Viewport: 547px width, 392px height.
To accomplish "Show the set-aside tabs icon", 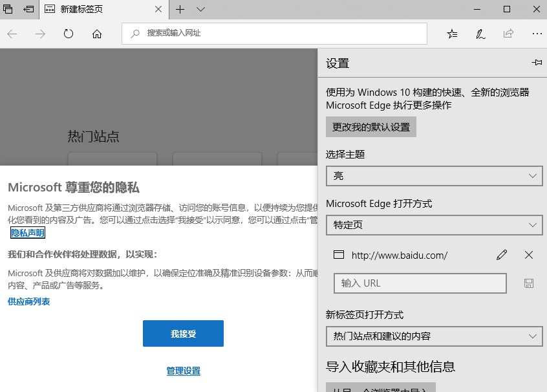I will (x=29, y=10).
